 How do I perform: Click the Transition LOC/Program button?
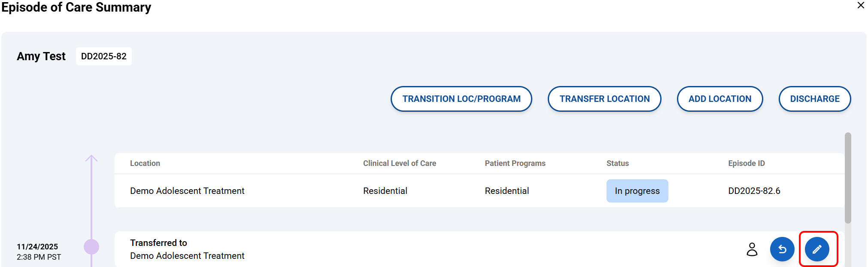tap(461, 99)
